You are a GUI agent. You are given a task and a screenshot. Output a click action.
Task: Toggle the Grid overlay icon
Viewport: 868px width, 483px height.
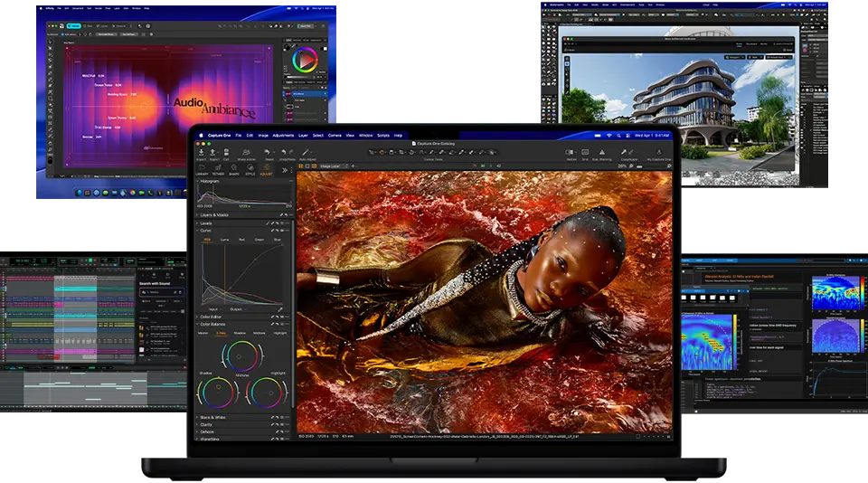[586, 151]
